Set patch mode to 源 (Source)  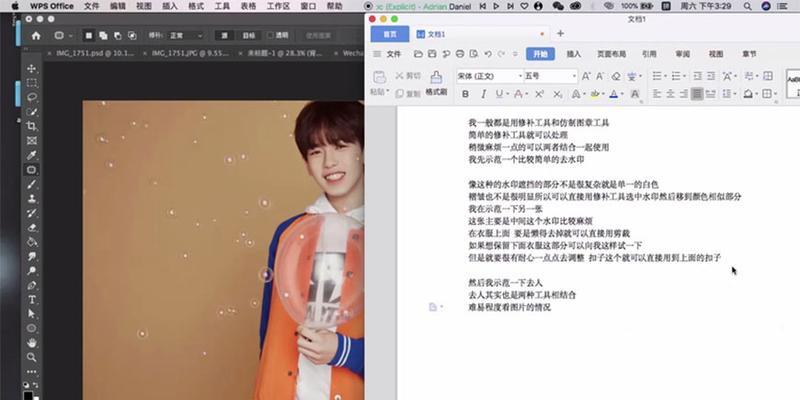224,36
